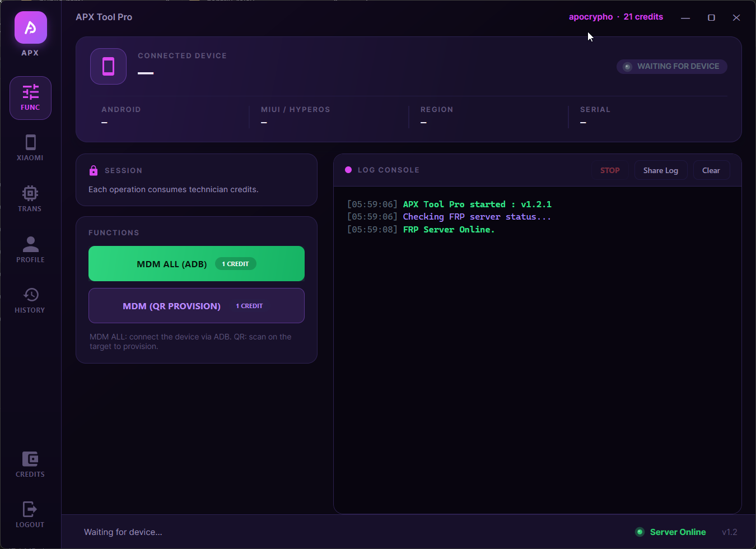Click the LOG CONSOLE heading
This screenshot has width=756, height=549.
click(389, 170)
